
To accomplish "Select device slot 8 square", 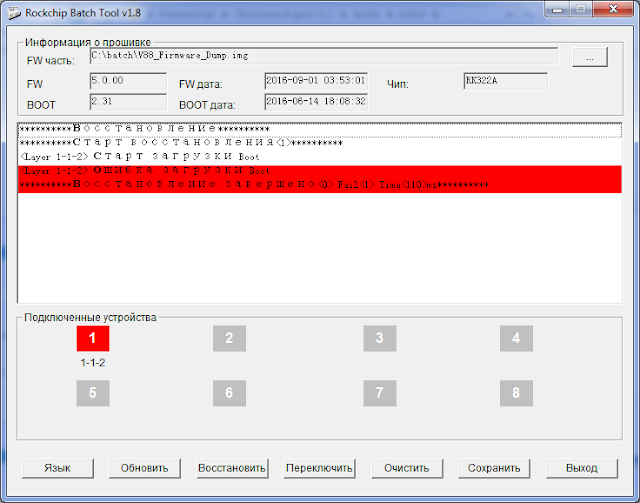I will 516,393.
